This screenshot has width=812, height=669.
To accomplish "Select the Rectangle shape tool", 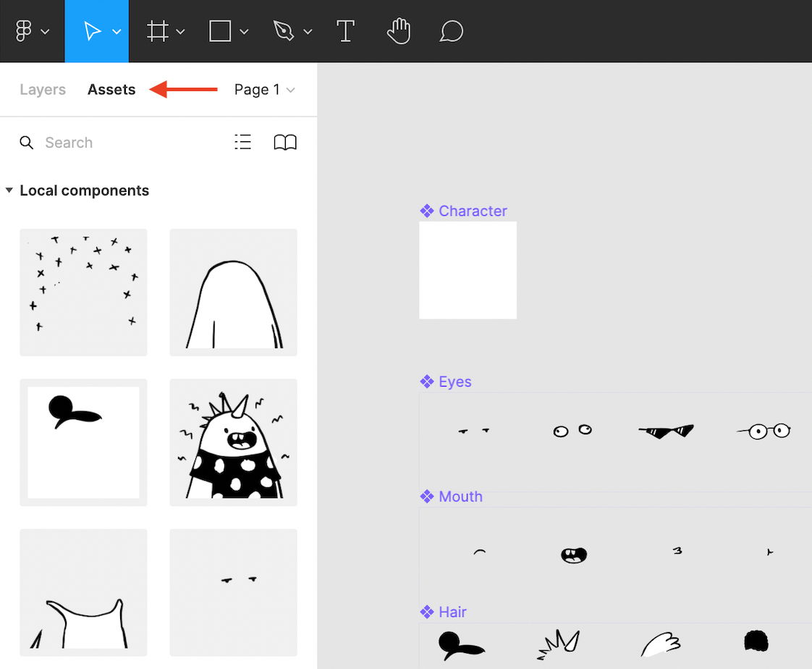I will pyautogui.click(x=220, y=31).
